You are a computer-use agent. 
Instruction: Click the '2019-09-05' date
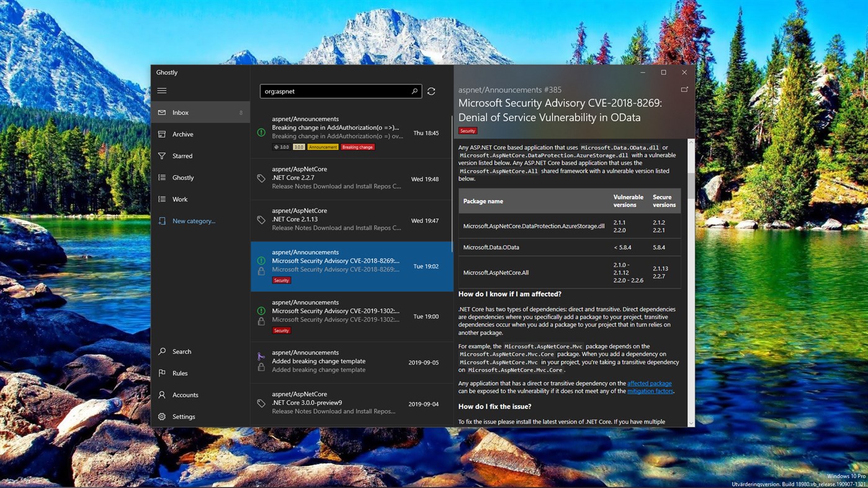click(x=424, y=363)
